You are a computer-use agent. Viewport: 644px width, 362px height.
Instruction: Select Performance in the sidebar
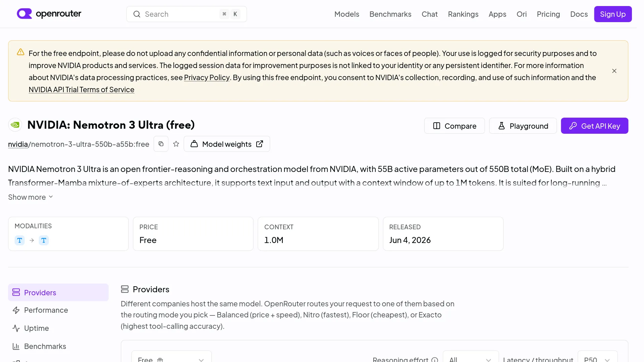(58, 310)
